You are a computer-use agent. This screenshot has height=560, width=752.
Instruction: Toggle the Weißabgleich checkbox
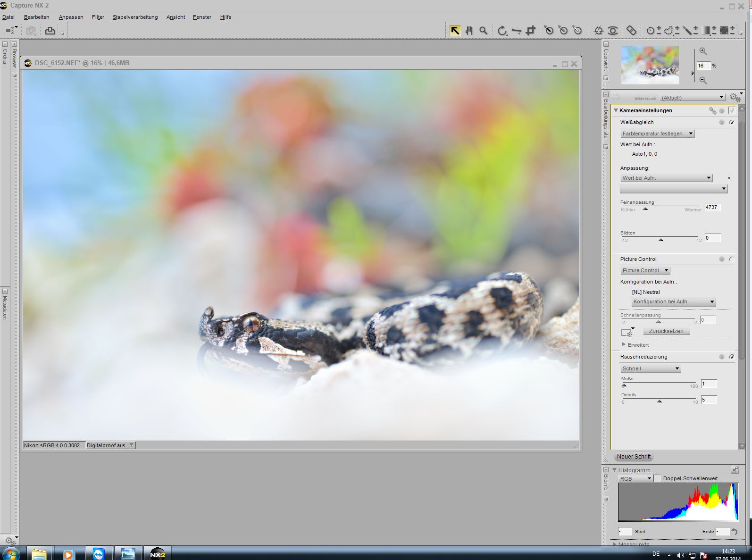(x=732, y=122)
